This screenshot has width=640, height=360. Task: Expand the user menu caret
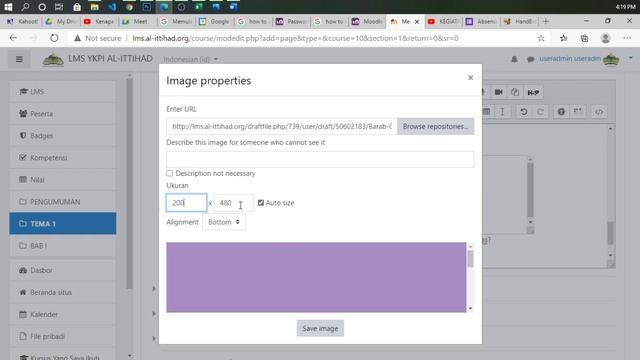(631, 58)
